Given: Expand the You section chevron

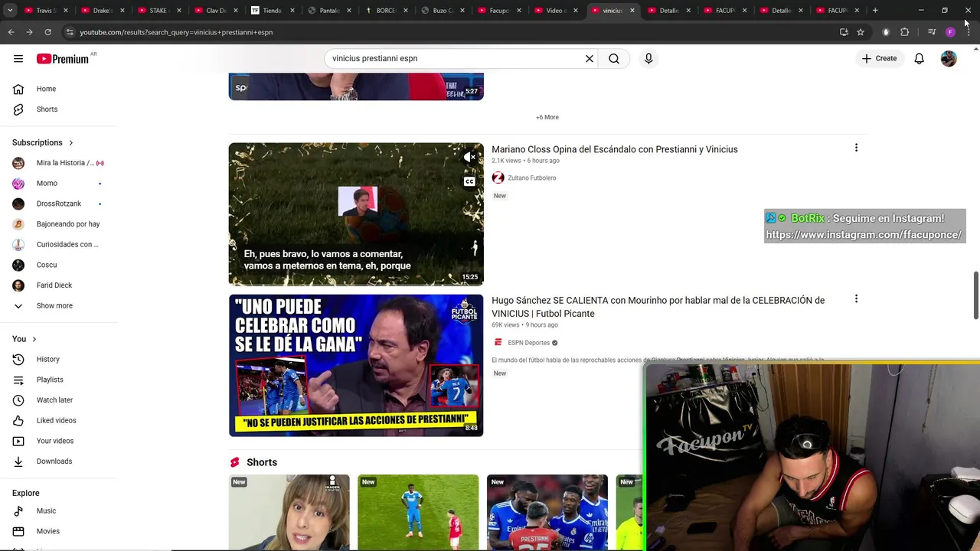Looking at the screenshot, I should pos(34,339).
